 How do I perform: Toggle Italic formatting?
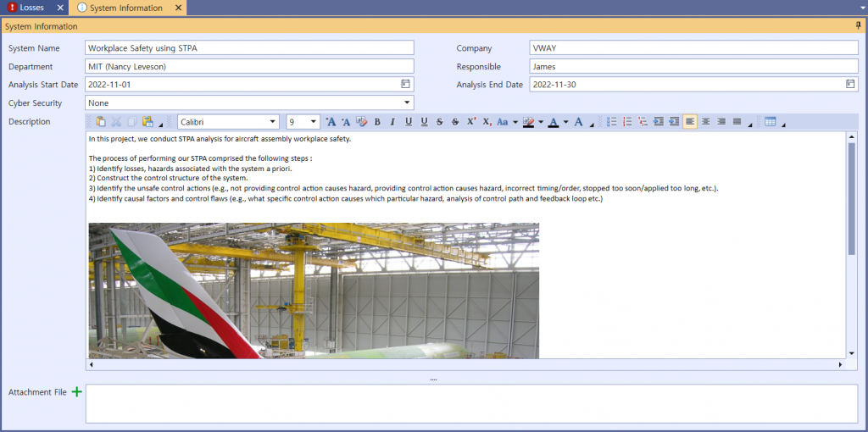pyautogui.click(x=393, y=122)
